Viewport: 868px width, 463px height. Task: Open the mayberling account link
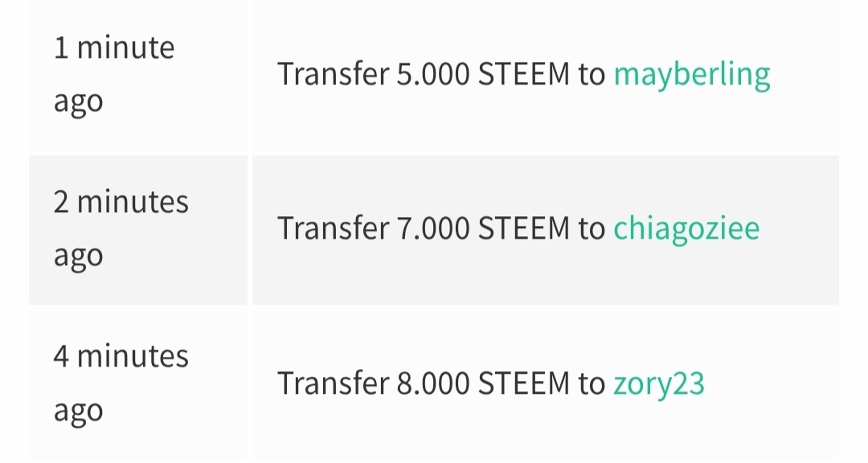692,75
